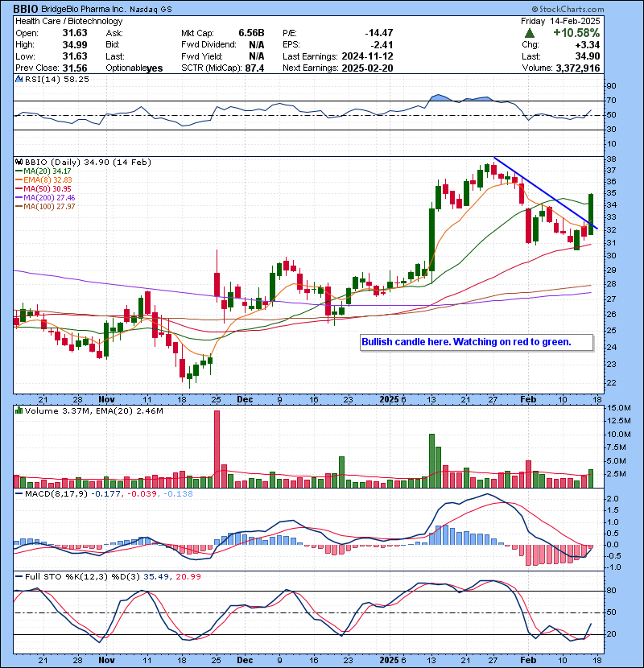
Task: Click the +10.58% percent change
Action: pos(576,33)
